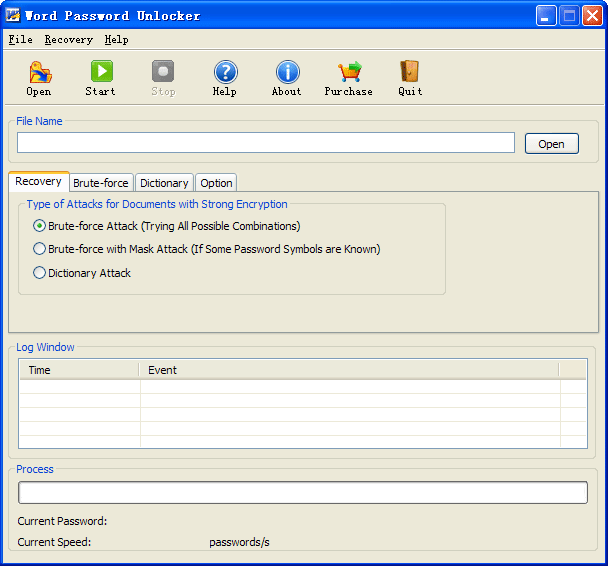Choose the Dictionary Attack radio button

coord(40,273)
